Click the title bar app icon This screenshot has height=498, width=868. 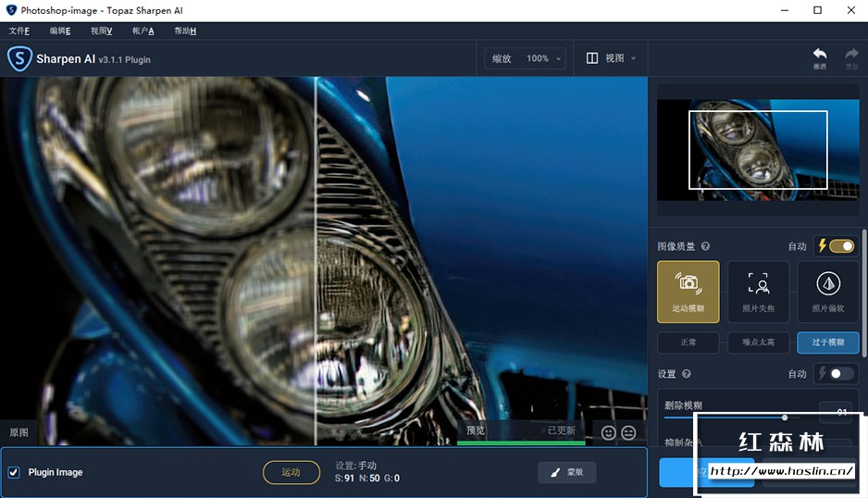point(11,10)
